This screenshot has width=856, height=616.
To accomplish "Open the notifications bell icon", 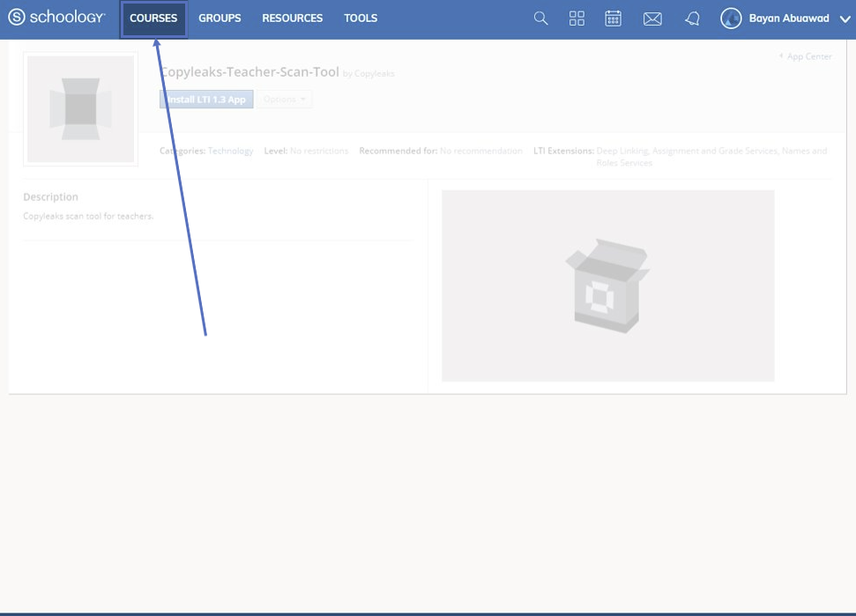I will click(692, 19).
